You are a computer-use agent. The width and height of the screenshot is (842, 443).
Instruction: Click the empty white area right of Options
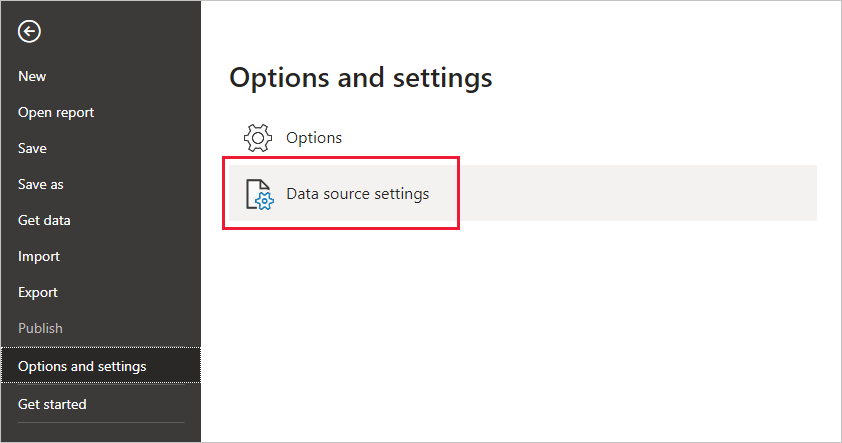[x=600, y=138]
